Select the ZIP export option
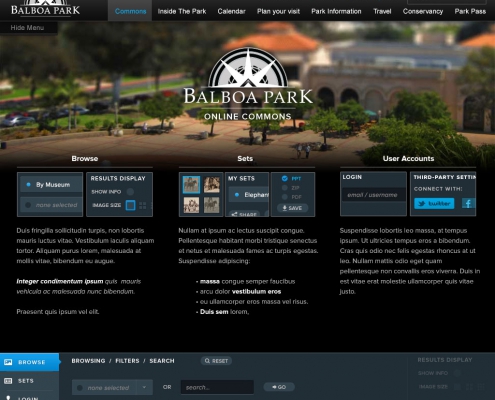The height and width of the screenshot is (400, 495). coord(285,188)
